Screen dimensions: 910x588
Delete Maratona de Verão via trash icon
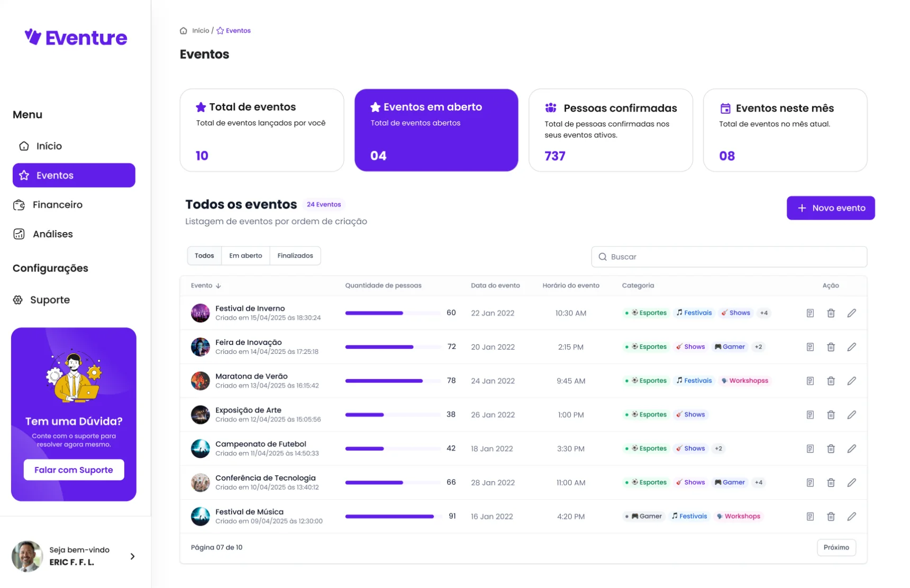tap(831, 381)
